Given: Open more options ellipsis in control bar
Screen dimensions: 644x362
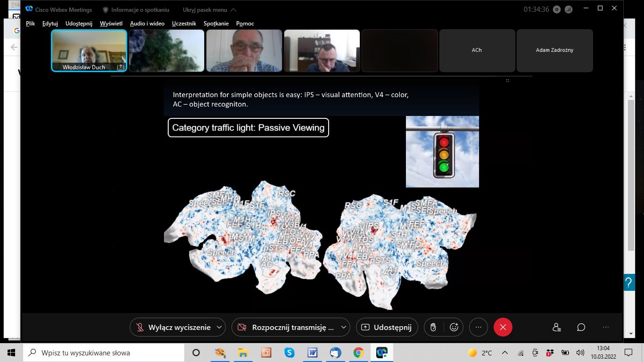Looking at the screenshot, I should tap(479, 327).
